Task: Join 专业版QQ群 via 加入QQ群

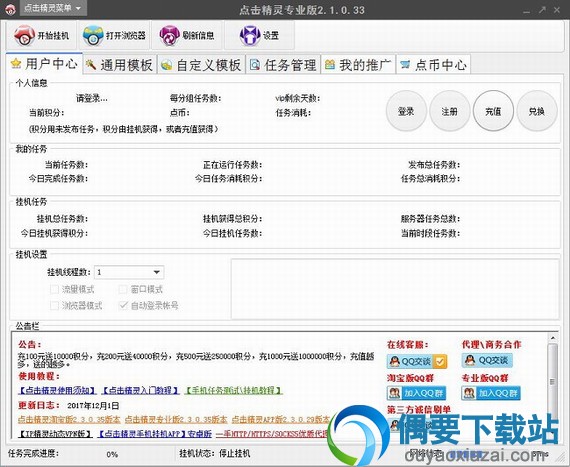Action: point(491,393)
